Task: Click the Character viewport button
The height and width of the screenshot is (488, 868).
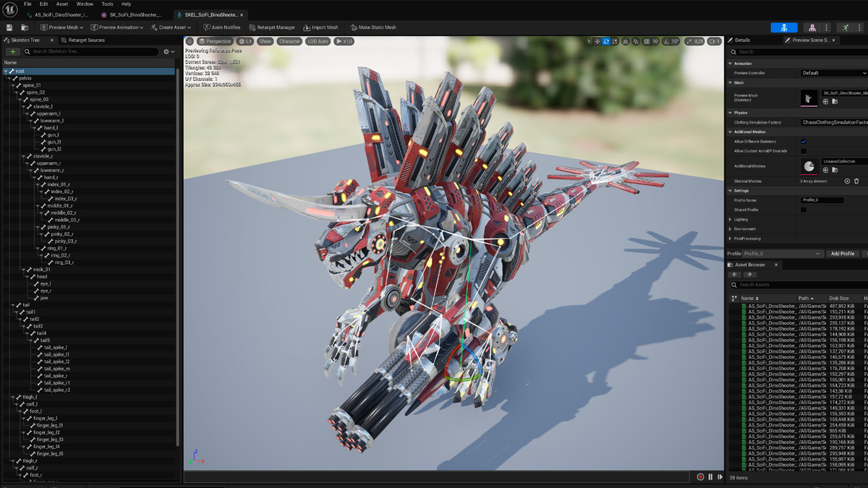Action: tap(289, 41)
